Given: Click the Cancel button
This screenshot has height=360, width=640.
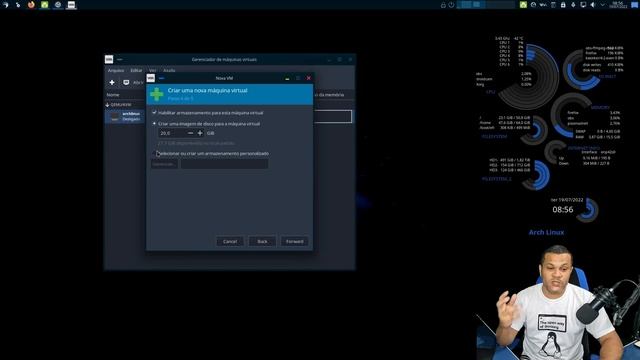Looking at the screenshot, I should [230, 241].
